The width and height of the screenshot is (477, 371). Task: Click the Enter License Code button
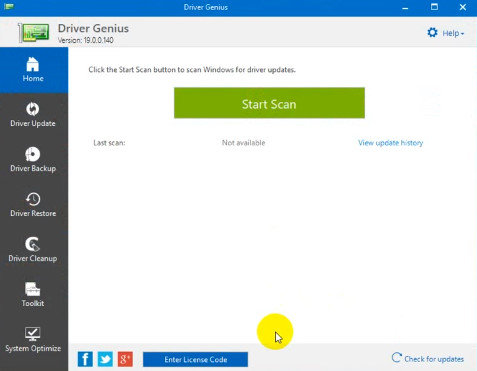point(196,360)
